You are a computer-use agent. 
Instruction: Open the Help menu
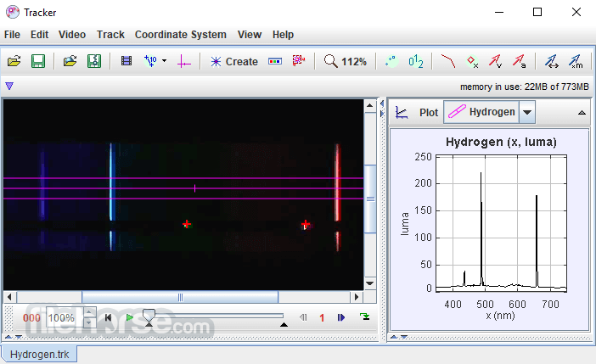click(283, 35)
